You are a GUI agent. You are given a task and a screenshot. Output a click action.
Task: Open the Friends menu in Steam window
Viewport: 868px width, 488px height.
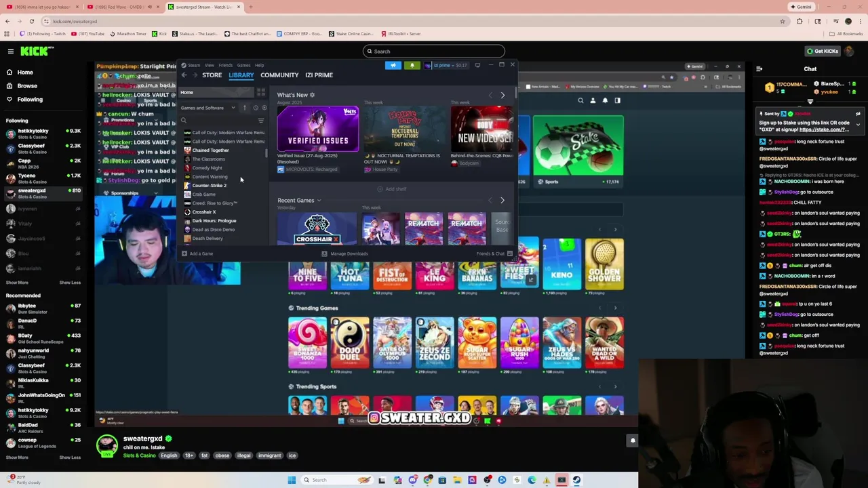(225, 65)
